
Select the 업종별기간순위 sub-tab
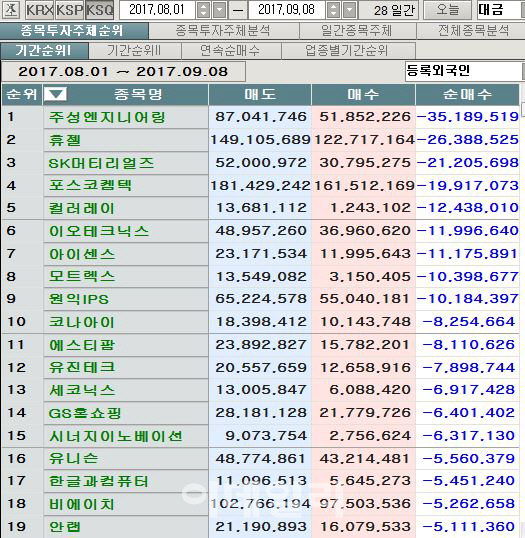348,51
